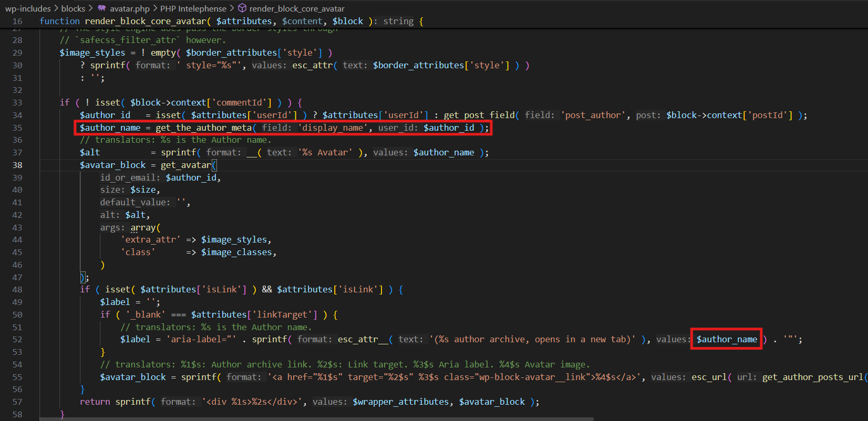This screenshot has width=868, height=421.
Task: Select the PHP Intelephense breadcrumb
Action: coord(193,8)
